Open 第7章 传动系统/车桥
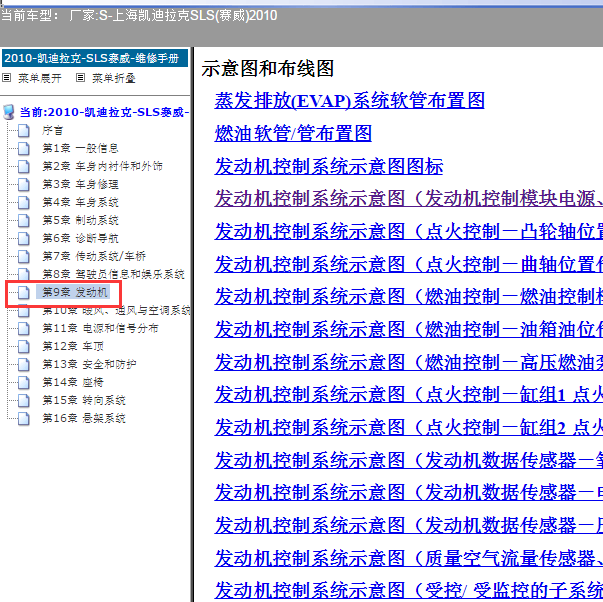603x602 pixels. coord(94,256)
